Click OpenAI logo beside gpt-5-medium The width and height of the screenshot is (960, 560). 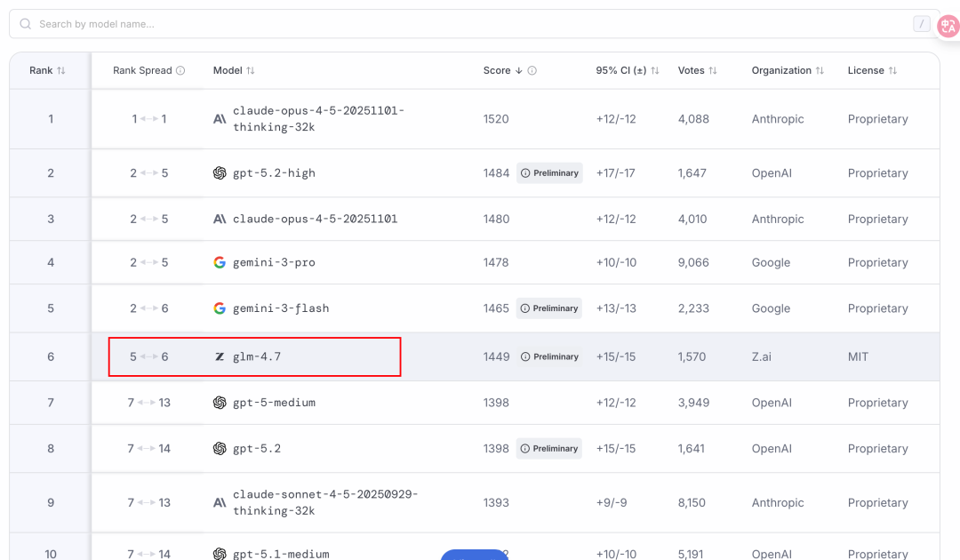[x=220, y=403]
